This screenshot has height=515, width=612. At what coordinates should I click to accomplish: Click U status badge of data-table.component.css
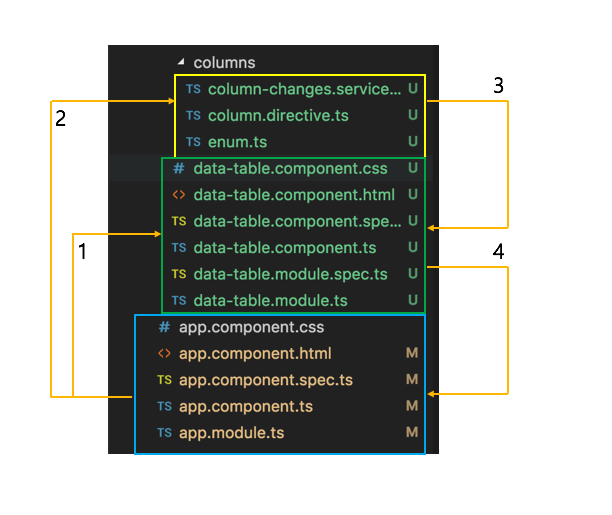tap(413, 168)
